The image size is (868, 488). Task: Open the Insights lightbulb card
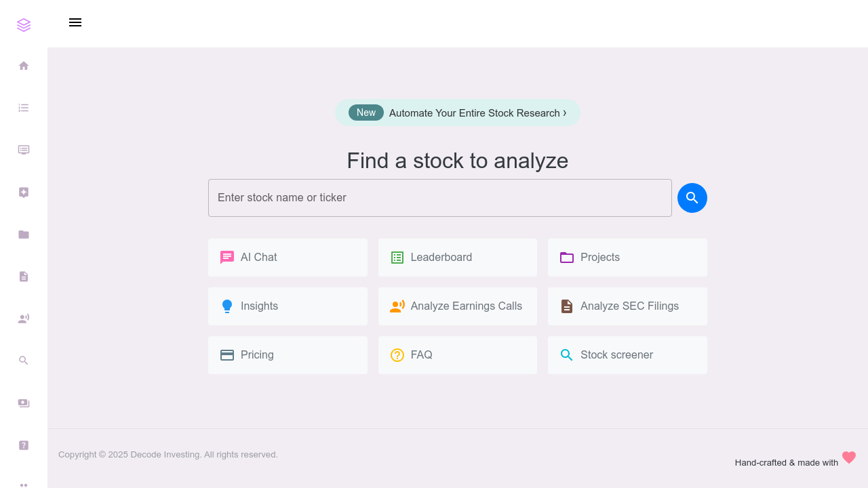coord(288,306)
